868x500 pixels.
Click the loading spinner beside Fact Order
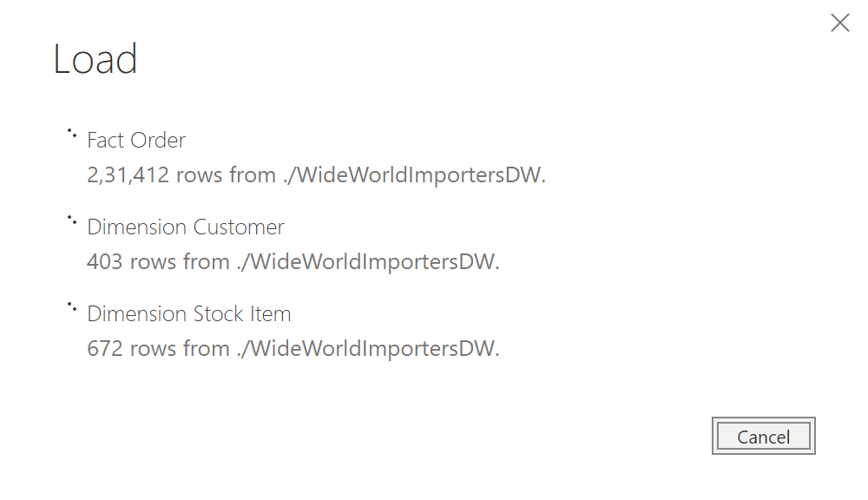point(72,134)
